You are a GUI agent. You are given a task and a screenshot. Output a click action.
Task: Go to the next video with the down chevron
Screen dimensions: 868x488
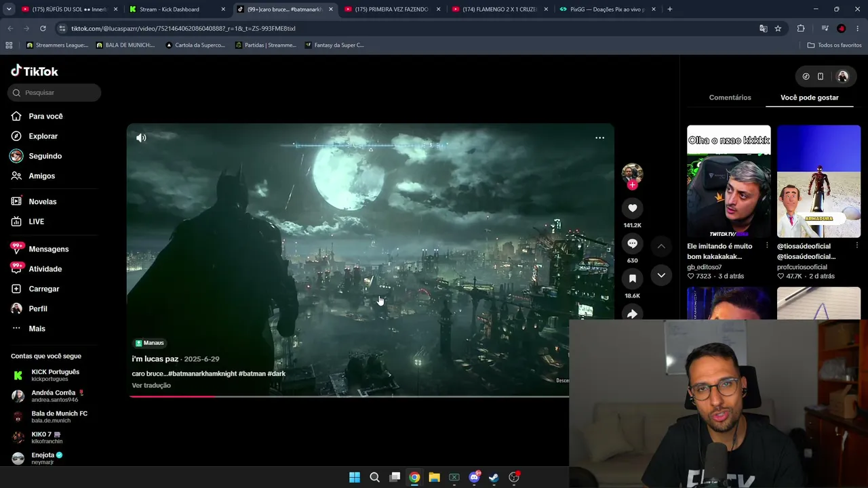coord(661,275)
